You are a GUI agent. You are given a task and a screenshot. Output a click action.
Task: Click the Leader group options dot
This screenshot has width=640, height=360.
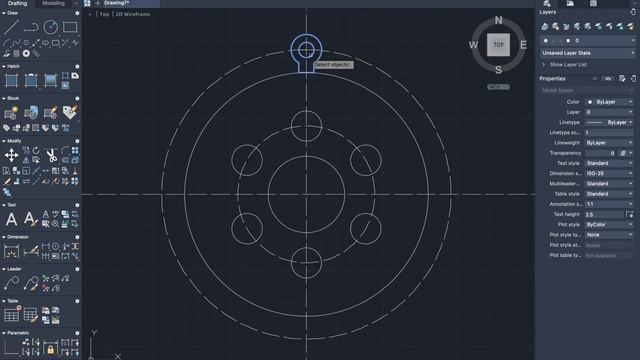point(78,269)
